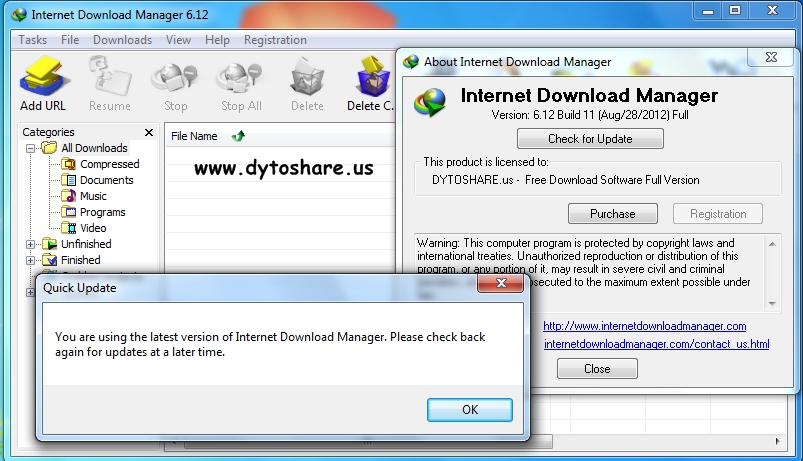803x461 pixels.
Task: Close the Categories panel with its X
Action: [x=149, y=133]
